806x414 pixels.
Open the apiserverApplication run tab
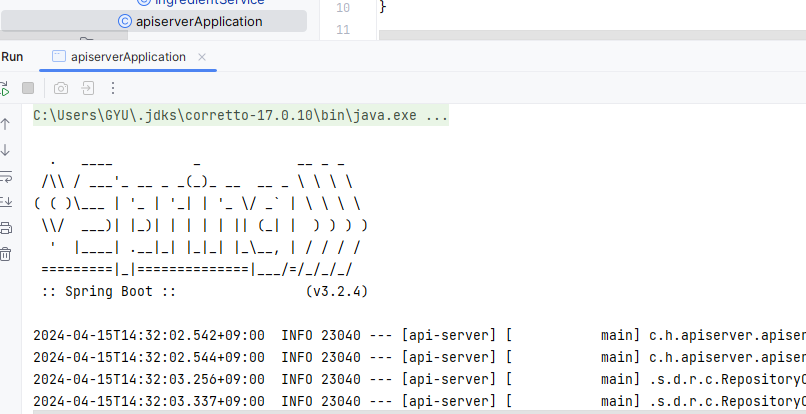pos(128,57)
